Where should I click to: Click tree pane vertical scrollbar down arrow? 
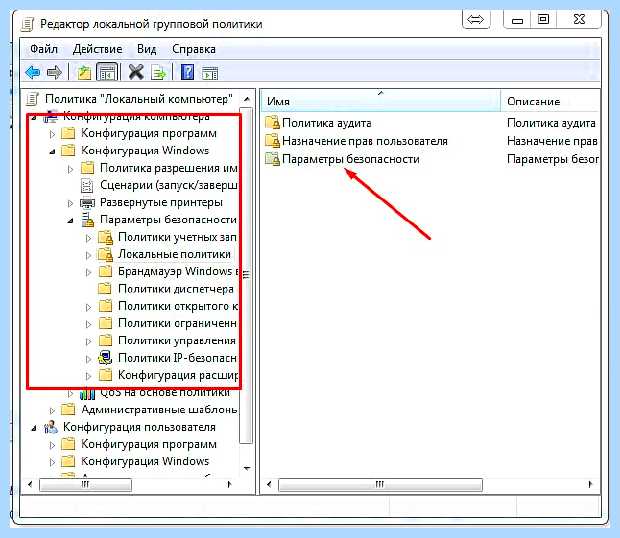(x=247, y=469)
